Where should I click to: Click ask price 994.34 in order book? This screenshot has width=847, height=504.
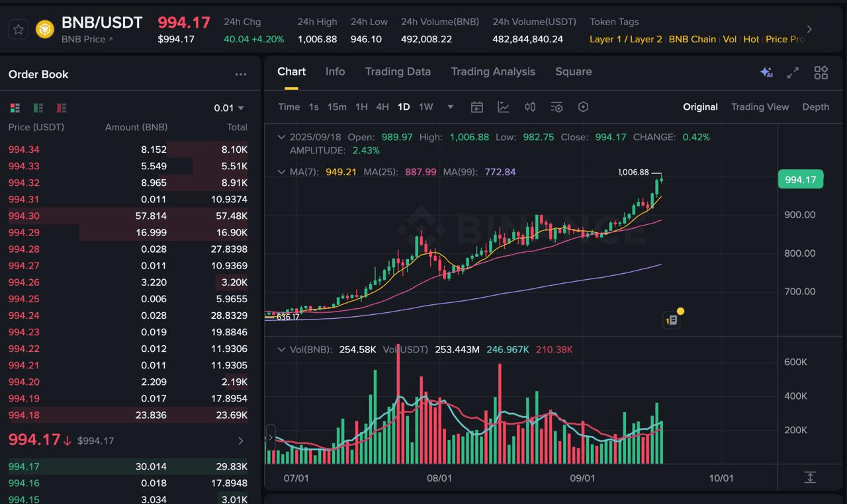[x=24, y=149]
